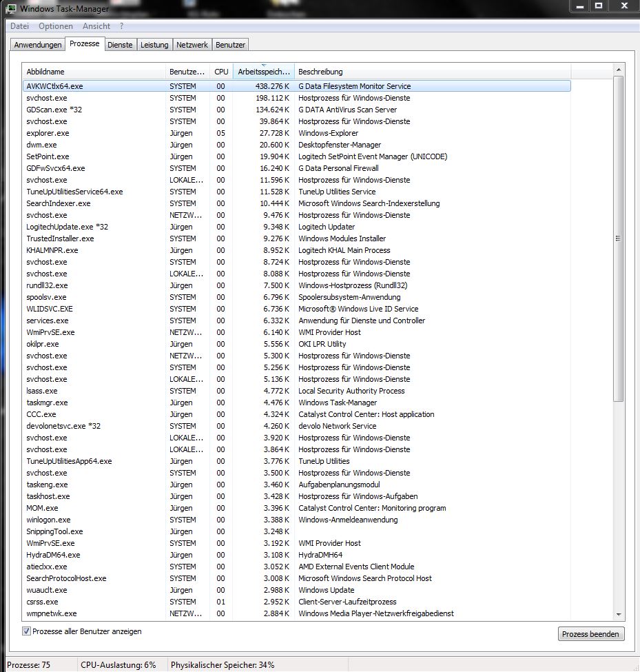The height and width of the screenshot is (672, 640).
Task: Sort by CPU column header
Action: 221,72
